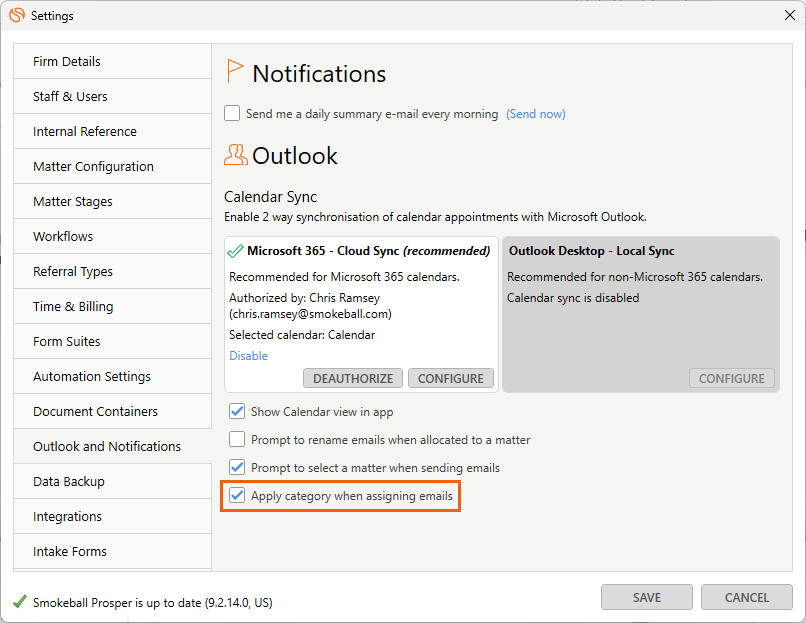Switch to Matter Stages section

[x=113, y=201]
